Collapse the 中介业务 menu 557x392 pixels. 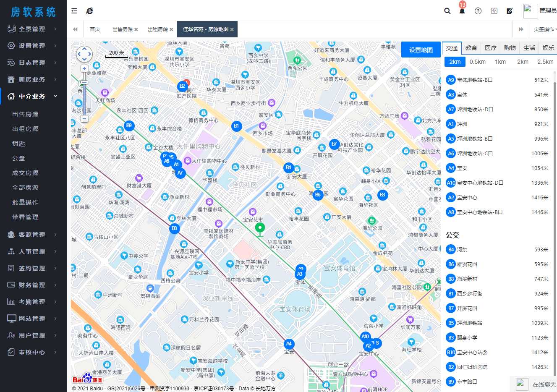(33, 96)
